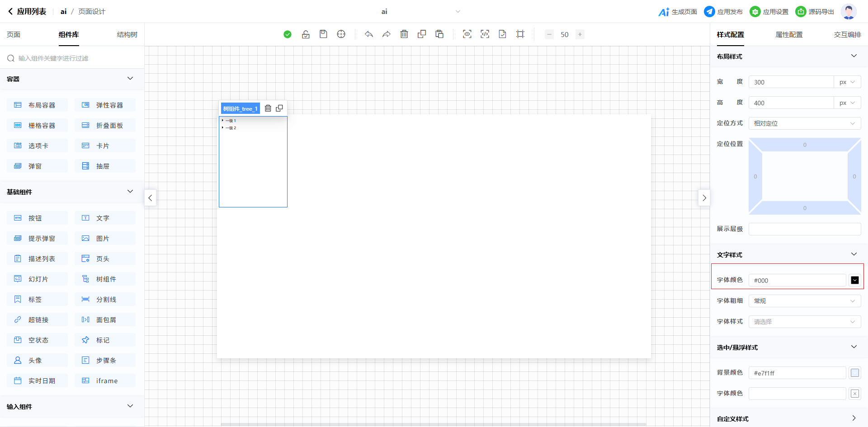Click the redo arrow icon
This screenshot has height=427, width=868.
[387, 34]
